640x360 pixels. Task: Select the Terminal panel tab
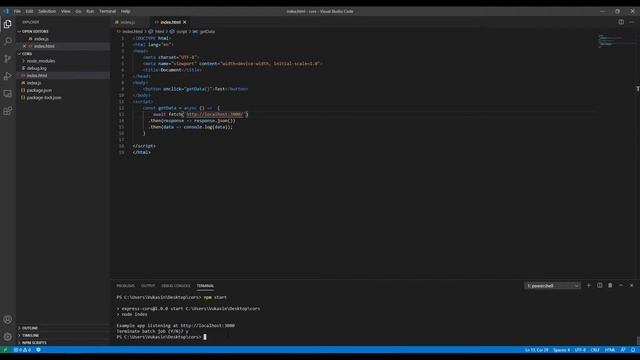205,286
